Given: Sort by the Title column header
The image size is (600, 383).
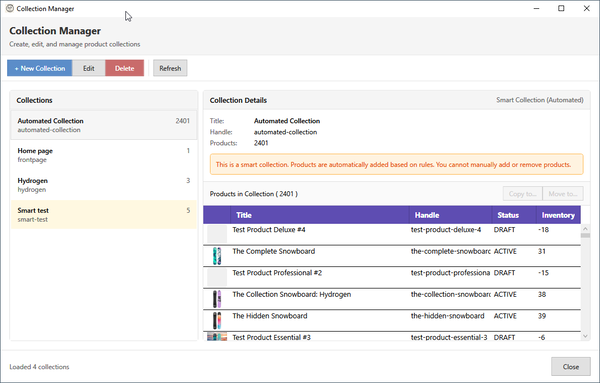Looking at the screenshot, I should (320, 215).
